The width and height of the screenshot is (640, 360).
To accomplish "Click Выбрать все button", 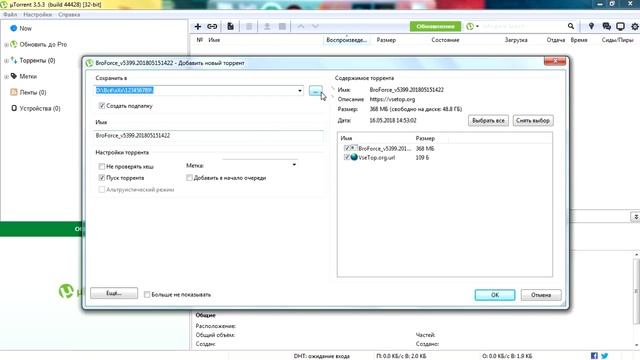I will pos(488,120).
